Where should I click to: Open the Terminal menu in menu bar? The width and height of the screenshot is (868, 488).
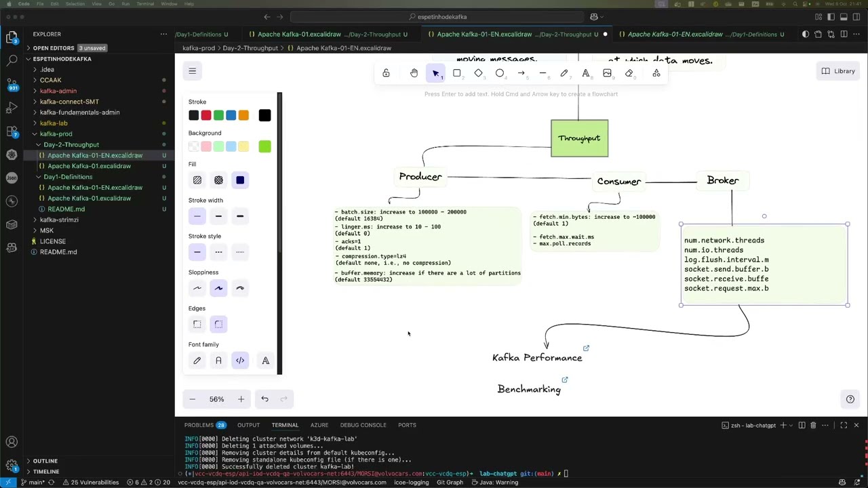point(145,3)
